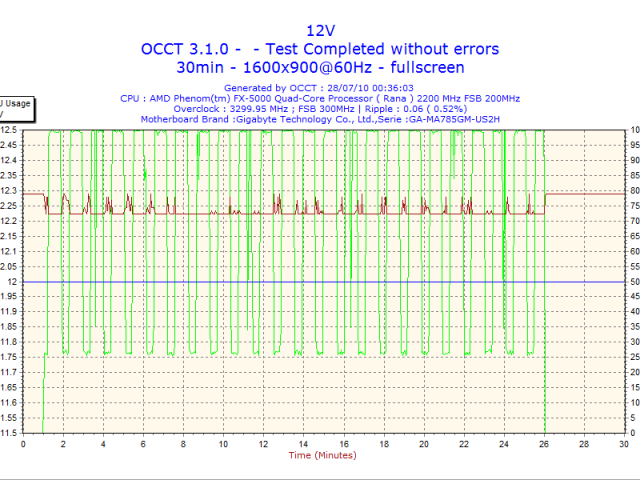
Task: Click "24" on the time axis
Action: [504, 444]
